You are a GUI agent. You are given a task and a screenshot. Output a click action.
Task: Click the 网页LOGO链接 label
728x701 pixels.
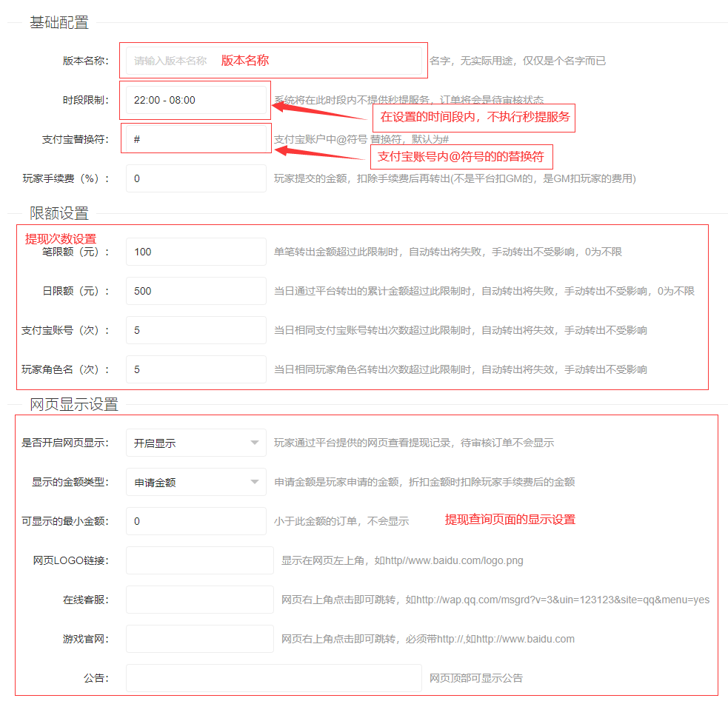70,560
